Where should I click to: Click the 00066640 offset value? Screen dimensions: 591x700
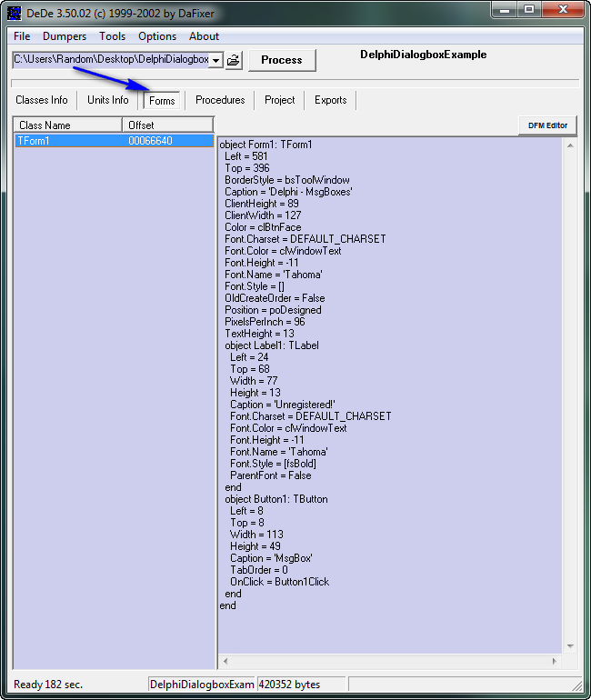point(150,141)
